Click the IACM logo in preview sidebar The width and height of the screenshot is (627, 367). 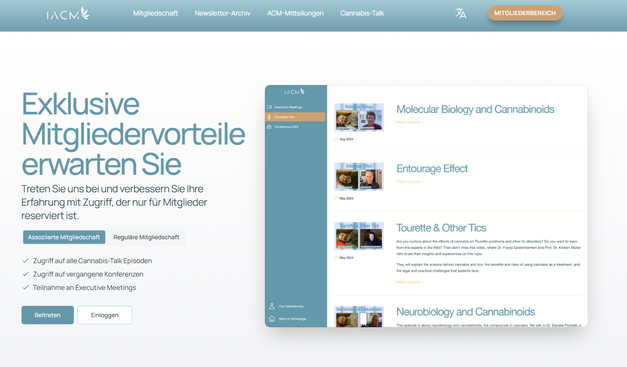294,92
